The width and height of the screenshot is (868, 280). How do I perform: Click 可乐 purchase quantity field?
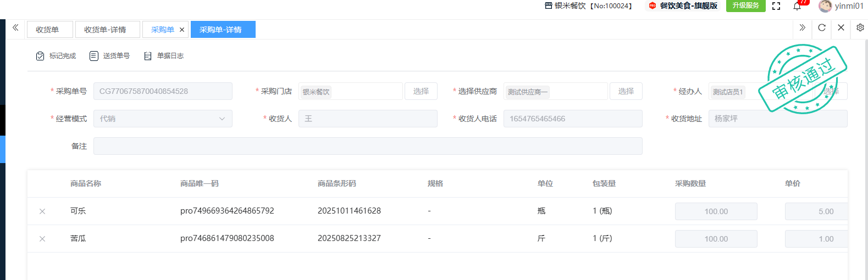[x=716, y=211]
